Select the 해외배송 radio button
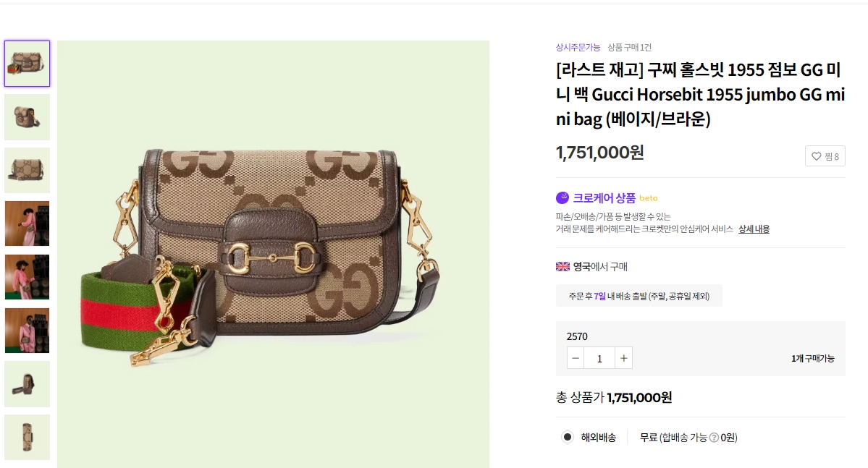Screen dimensions: 868x468 click(x=568, y=437)
